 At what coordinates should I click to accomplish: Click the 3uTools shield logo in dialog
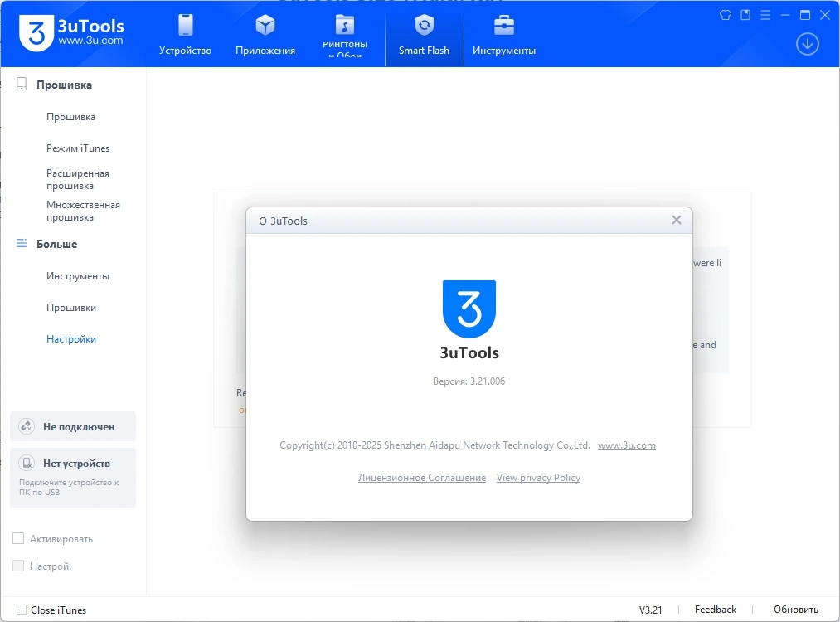point(469,309)
